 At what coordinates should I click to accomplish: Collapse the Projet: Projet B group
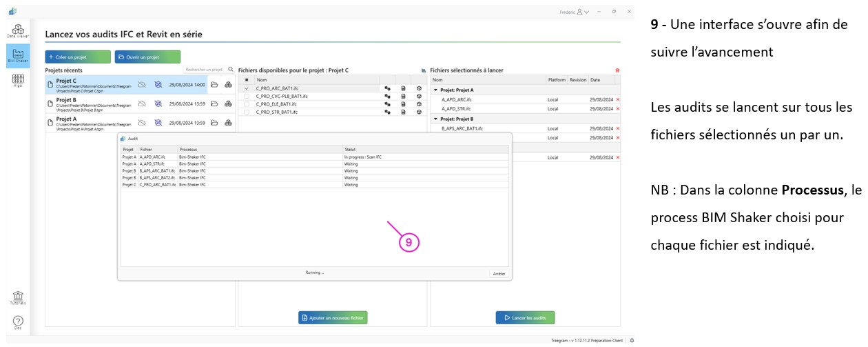[435, 119]
